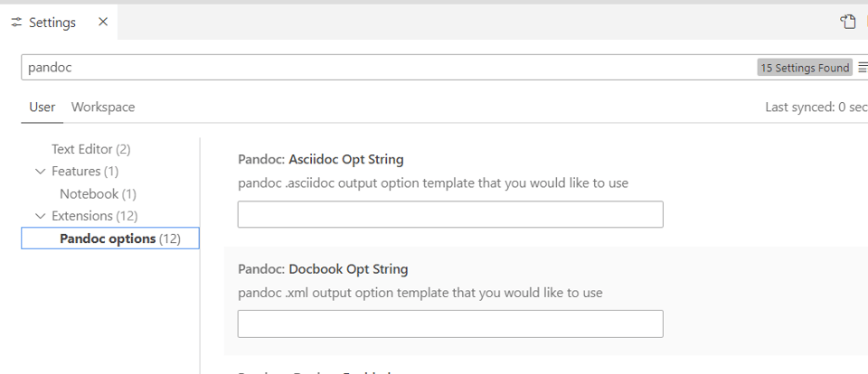This screenshot has width=868, height=374.
Task: Open Settings JSON file icon
Action: (848, 23)
